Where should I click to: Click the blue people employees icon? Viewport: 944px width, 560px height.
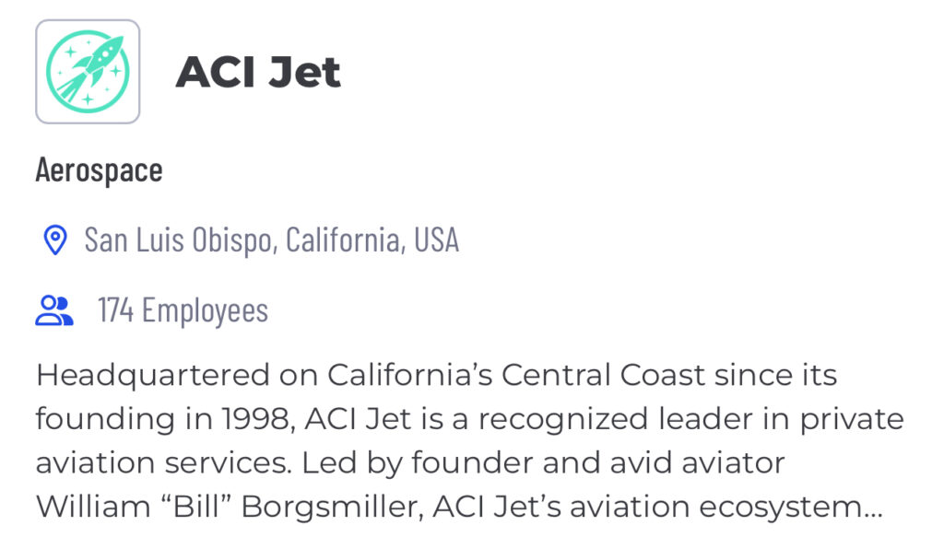click(x=54, y=310)
